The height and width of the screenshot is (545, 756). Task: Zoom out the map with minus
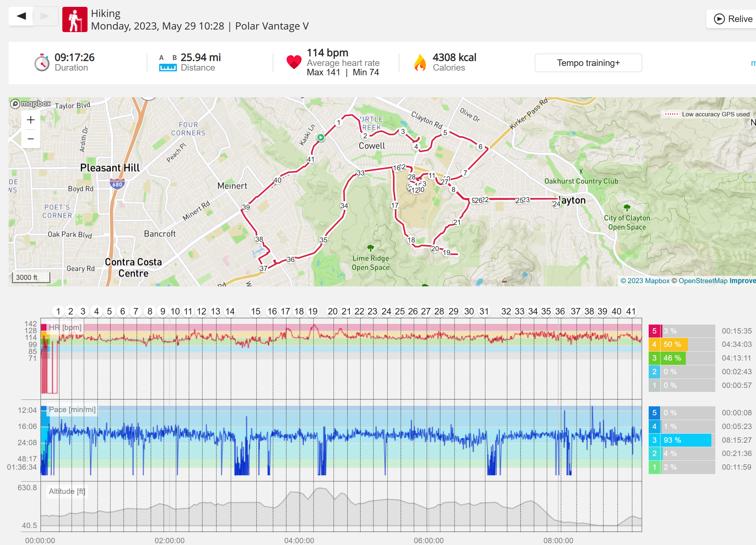point(31,139)
